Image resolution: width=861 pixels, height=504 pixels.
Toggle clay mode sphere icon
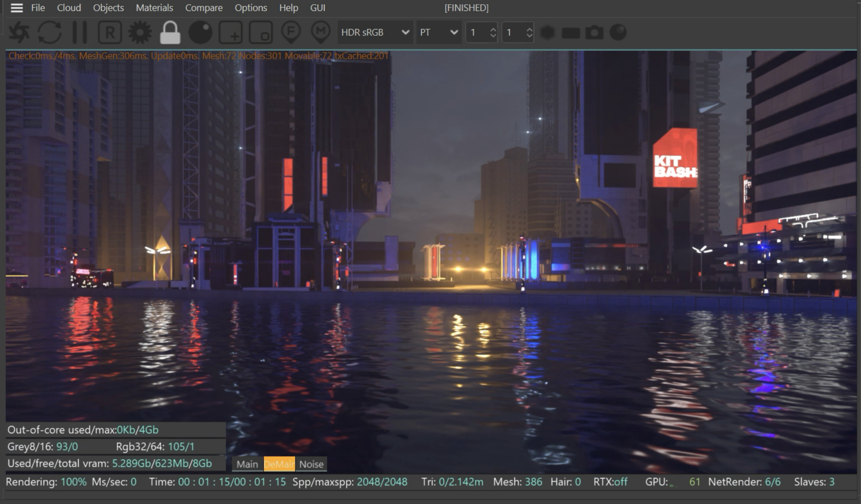pyautogui.click(x=200, y=32)
